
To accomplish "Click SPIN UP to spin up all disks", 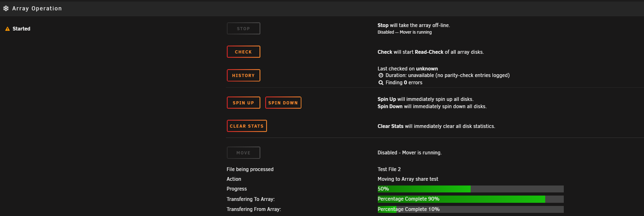I will (x=244, y=103).
